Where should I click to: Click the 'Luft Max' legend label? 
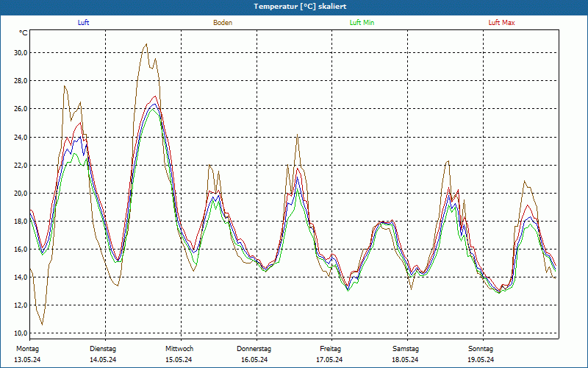tap(501, 23)
